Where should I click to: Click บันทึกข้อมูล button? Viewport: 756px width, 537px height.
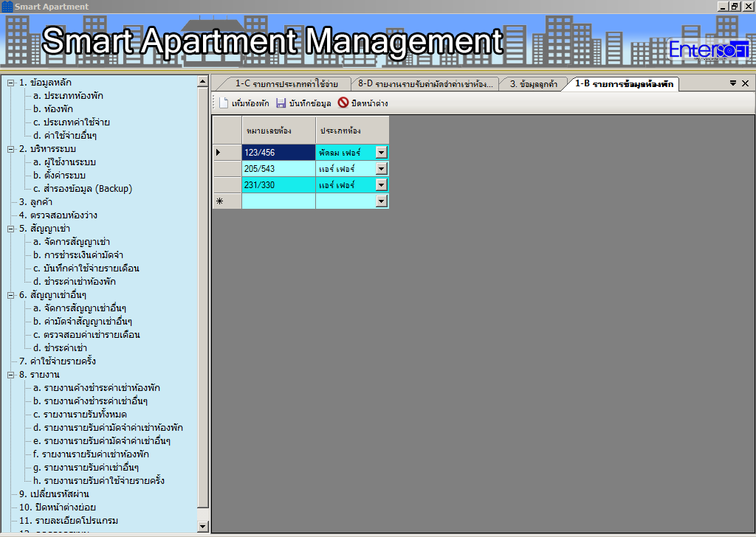pos(303,103)
